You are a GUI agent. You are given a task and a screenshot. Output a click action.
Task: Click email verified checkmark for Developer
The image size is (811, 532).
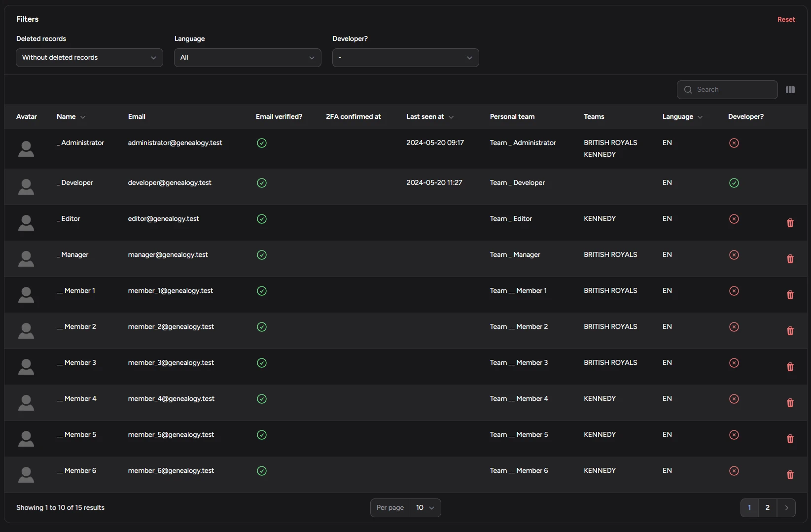pyautogui.click(x=262, y=183)
